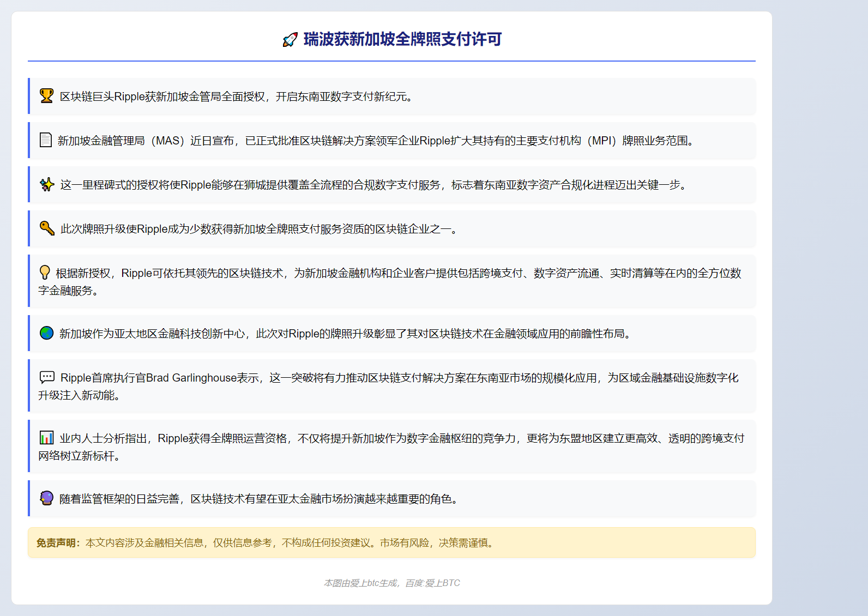This screenshot has height=616, width=868.
Task: Click the headline 瑞波获新加坡全牌照支付许可
Action: (x=402, y=39)
